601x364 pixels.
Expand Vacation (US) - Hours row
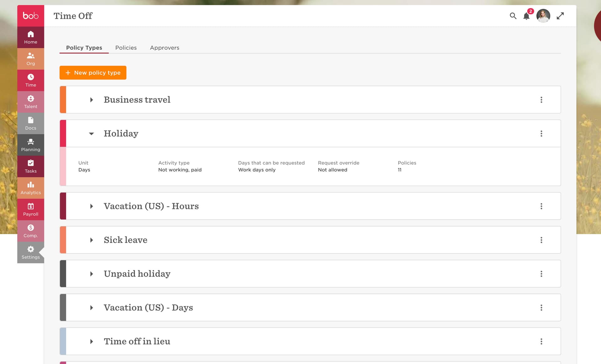(x=91, y=206)
